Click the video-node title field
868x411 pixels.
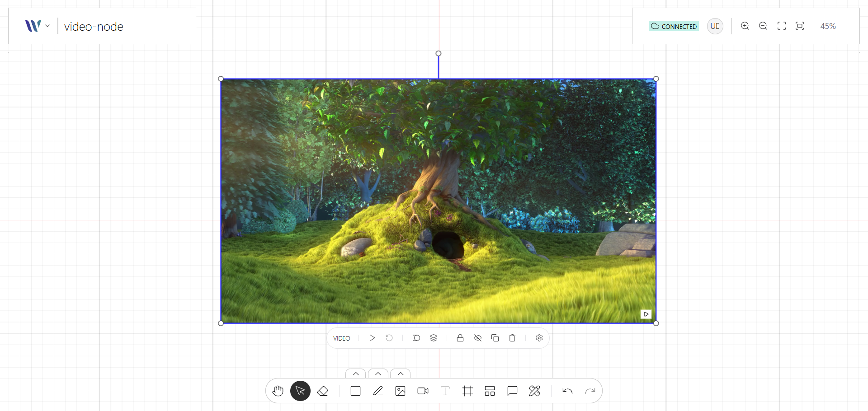tap(94, 26)
